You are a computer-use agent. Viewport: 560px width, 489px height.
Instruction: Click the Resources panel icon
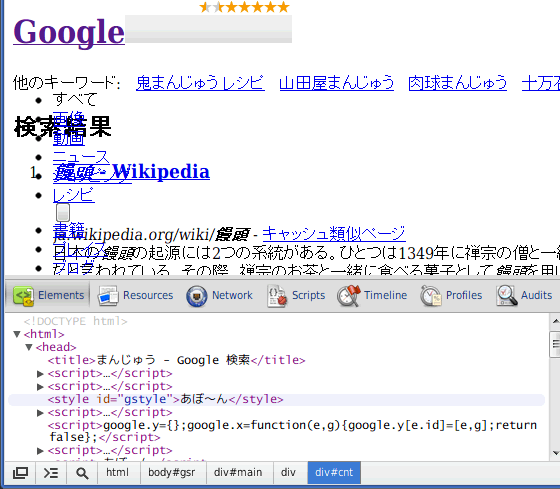point(108,296)
